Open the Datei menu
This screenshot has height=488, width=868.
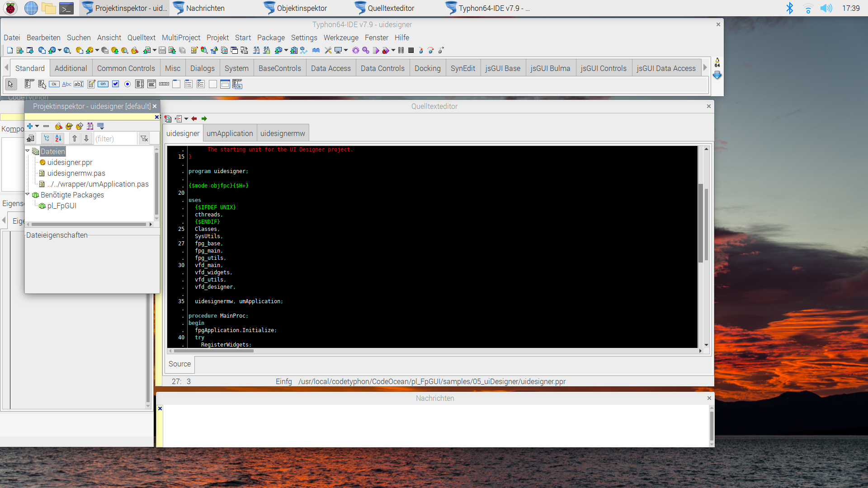[12, 38]
